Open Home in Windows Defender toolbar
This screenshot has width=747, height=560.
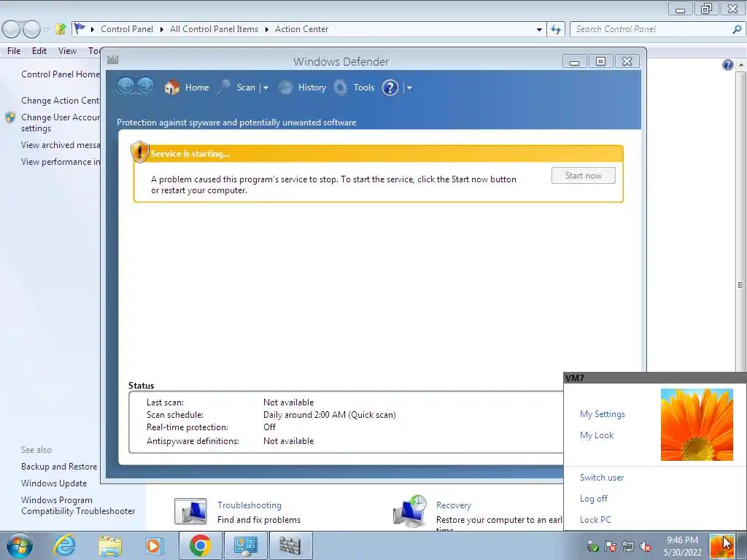click(187, 87)
